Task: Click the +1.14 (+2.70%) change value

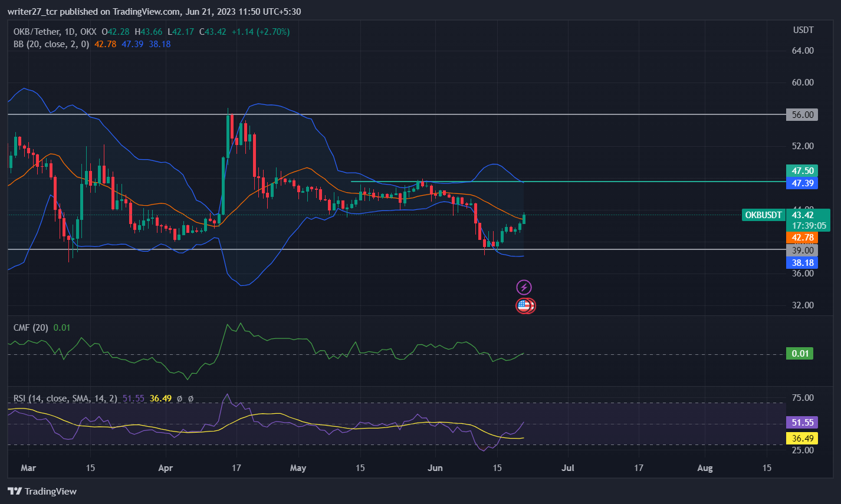Action: [x=261, y=32]
